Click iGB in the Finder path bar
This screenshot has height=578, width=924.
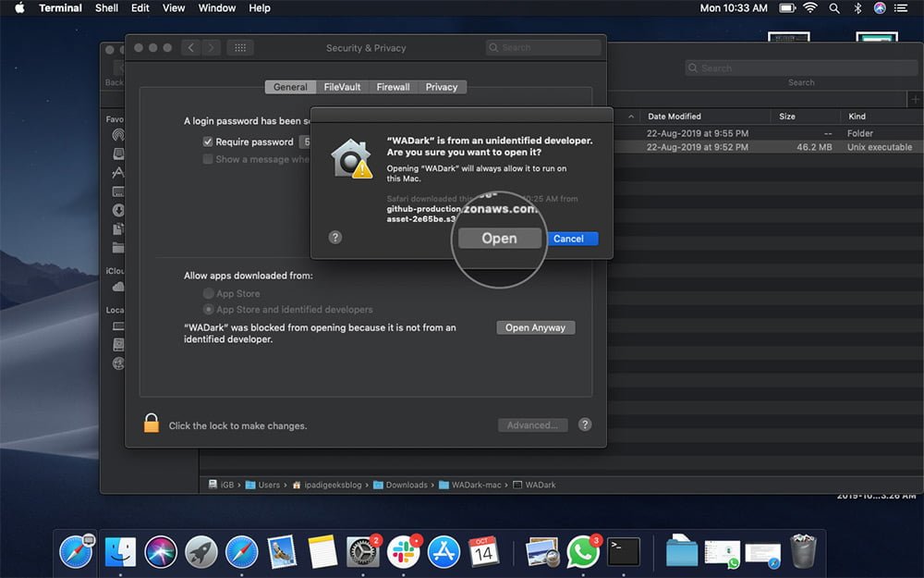pyautogui.click(x=221, y=485)
